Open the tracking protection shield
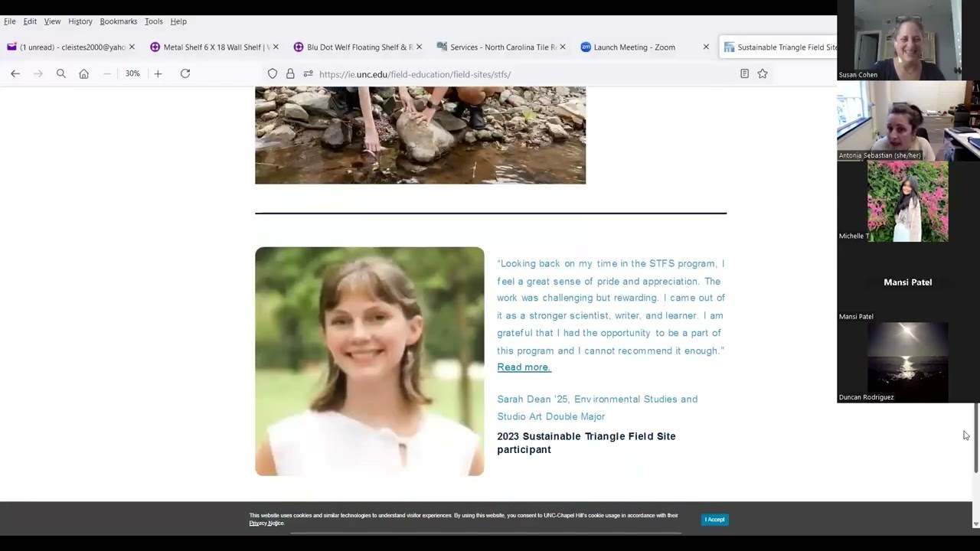980x551 pixels. (x=273, y=74)
